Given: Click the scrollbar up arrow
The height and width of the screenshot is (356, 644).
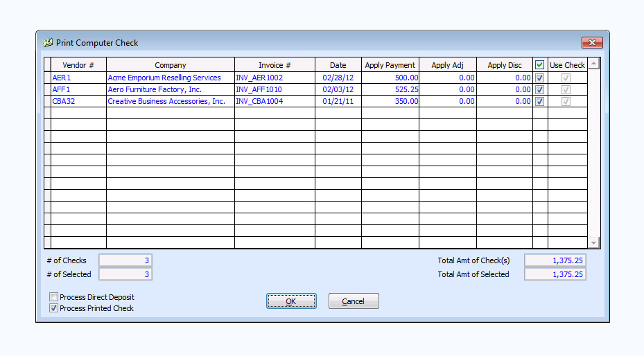Looking at the screenshot, I should (x=593, y=64).
